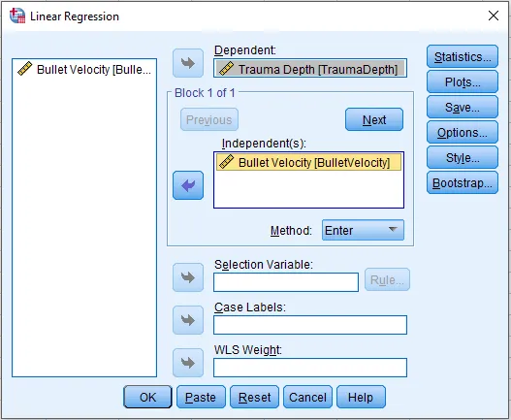
Task: Click the Linear Regression title bar icon
Action: tap(17, 16)
